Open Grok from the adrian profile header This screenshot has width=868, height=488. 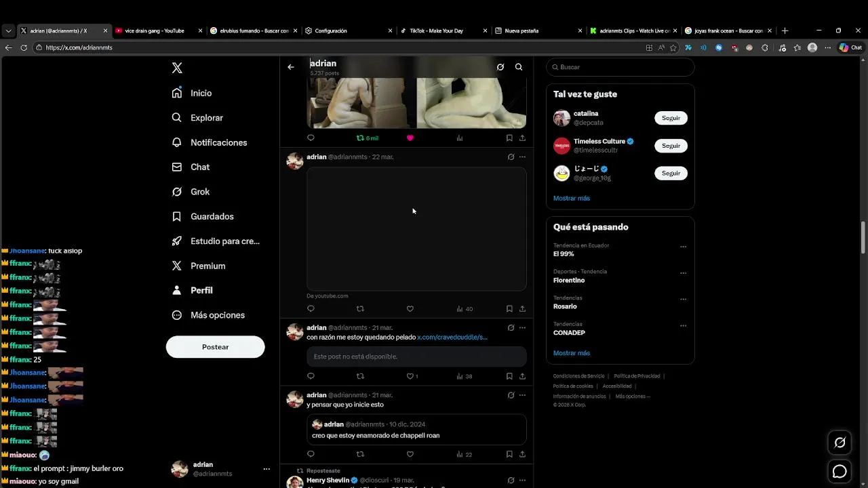pyautogui.click(x=500, y=67)
